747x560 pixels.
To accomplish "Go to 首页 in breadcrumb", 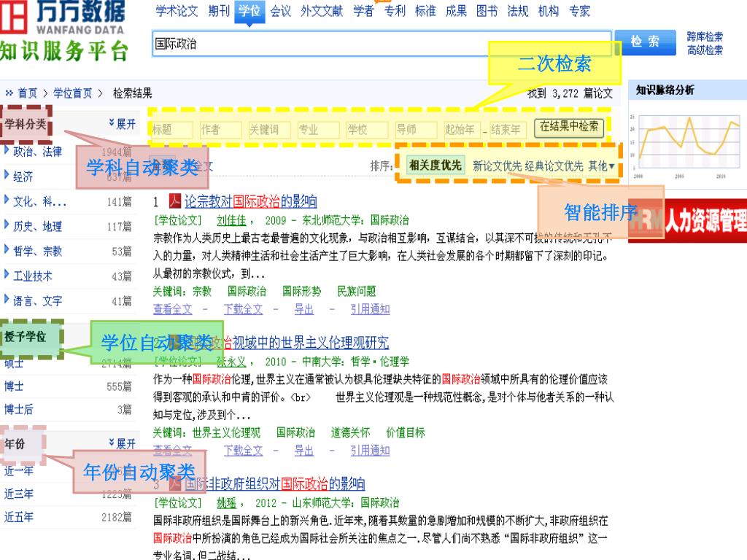I will pyautogui.click(x=28, y=93).
